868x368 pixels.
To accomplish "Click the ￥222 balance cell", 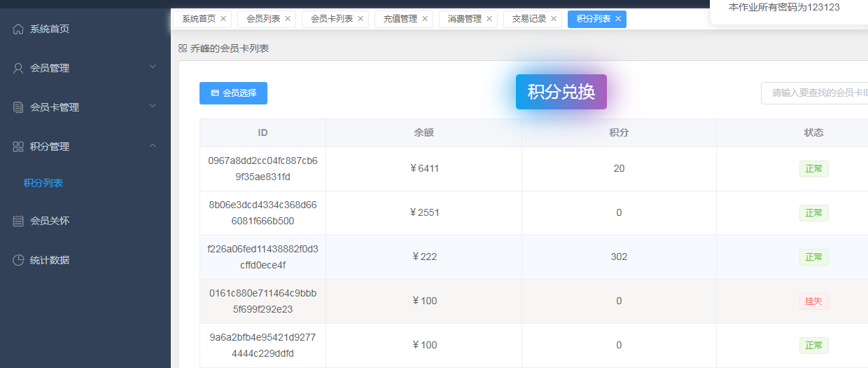I will [424, 257].
